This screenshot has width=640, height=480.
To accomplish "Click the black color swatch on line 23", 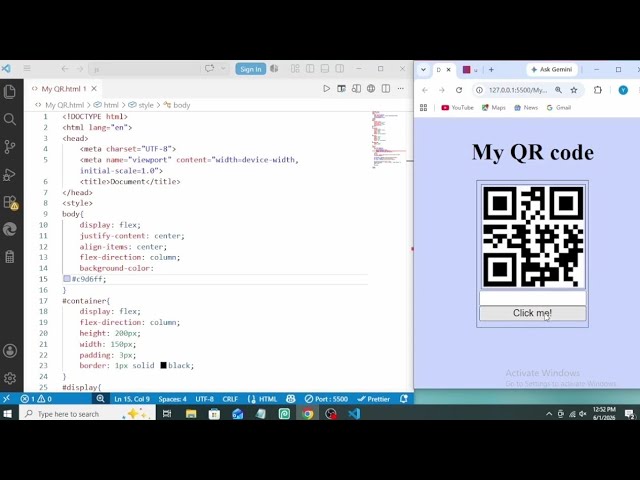I will click(163, 365).
